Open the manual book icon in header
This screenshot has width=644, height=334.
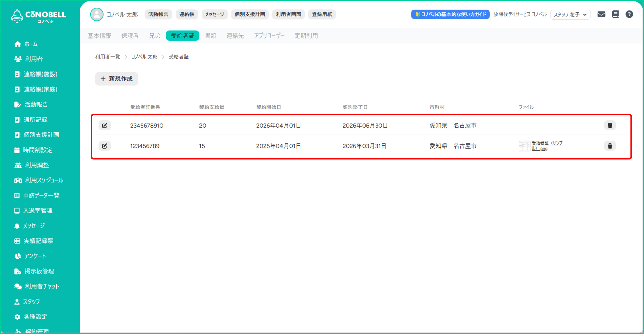click(615, 14)
